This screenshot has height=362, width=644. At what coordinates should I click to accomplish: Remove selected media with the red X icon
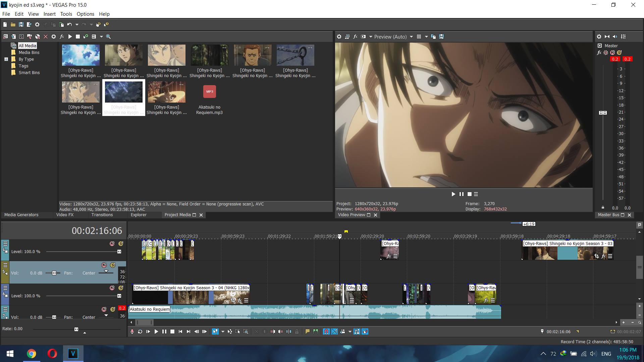pyautogui.click(x=46, y=37)
